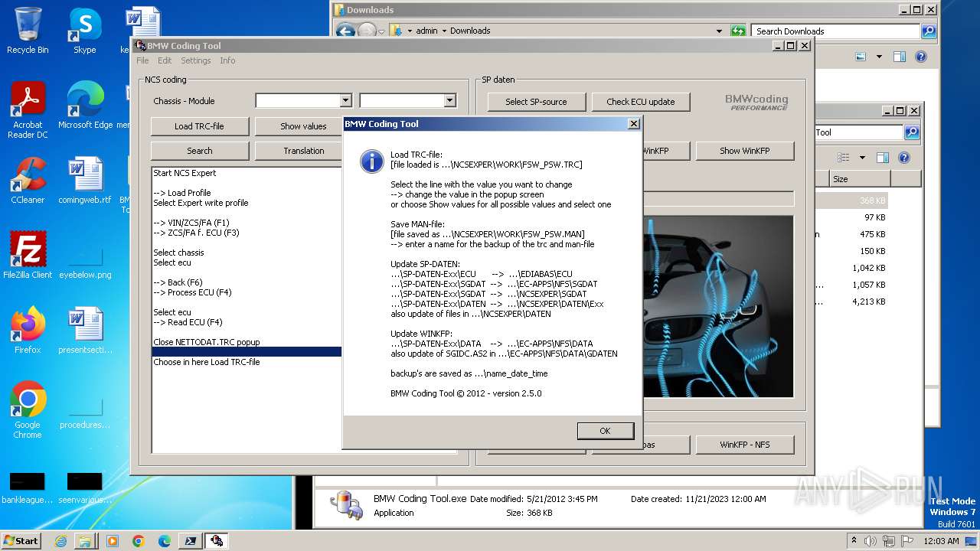Screen dimensions: 980x551
Task: Click OK in the BMW Coding Tool dialog
Action: (605, 431)
